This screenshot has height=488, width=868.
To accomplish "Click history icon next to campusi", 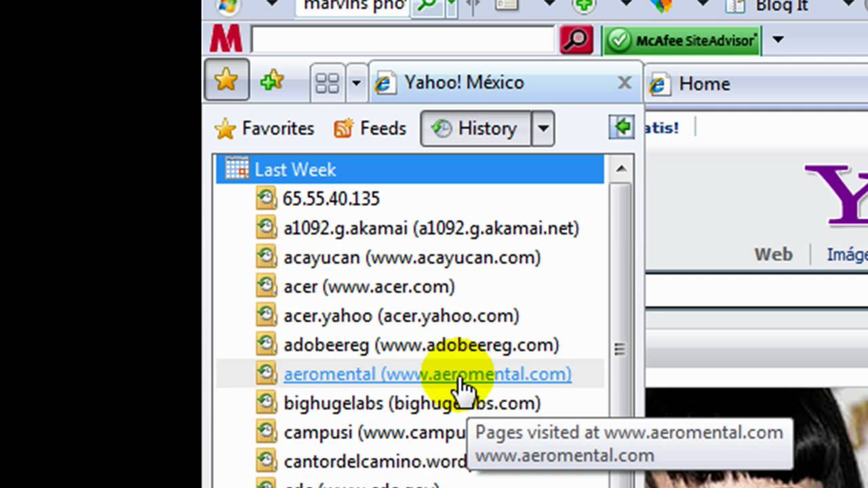I will click(x=267, y=431).
